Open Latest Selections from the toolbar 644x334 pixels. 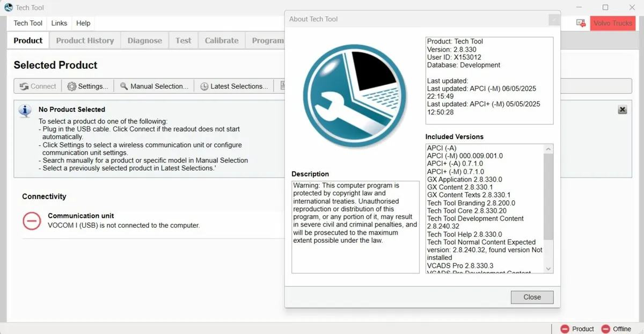click(234, 86)
